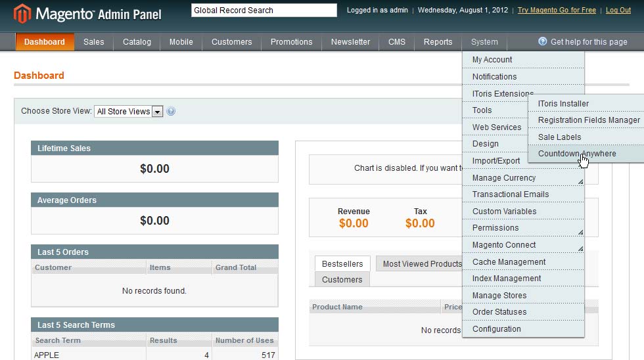Select Registration Fields Manager

pos(588,120)
